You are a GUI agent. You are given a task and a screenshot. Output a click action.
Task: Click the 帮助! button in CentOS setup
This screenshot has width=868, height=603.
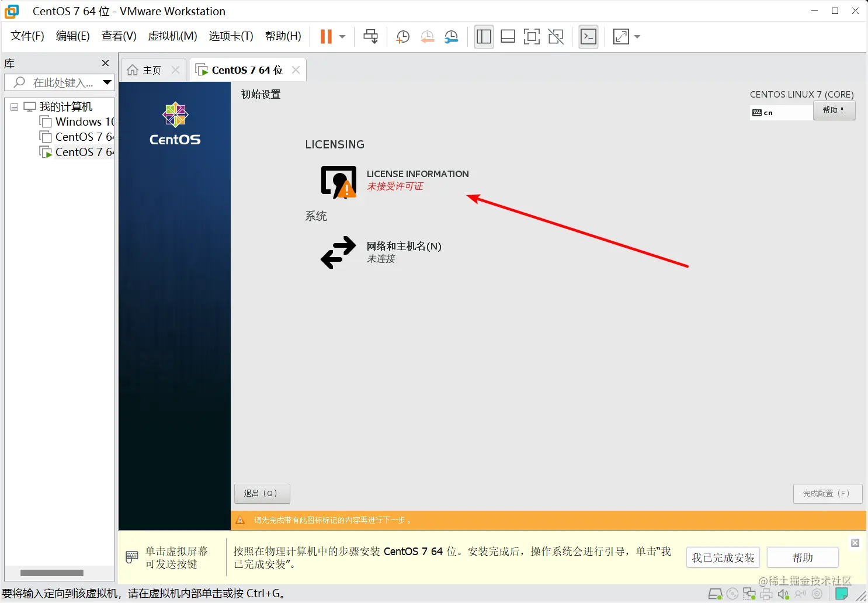[834, 110]
